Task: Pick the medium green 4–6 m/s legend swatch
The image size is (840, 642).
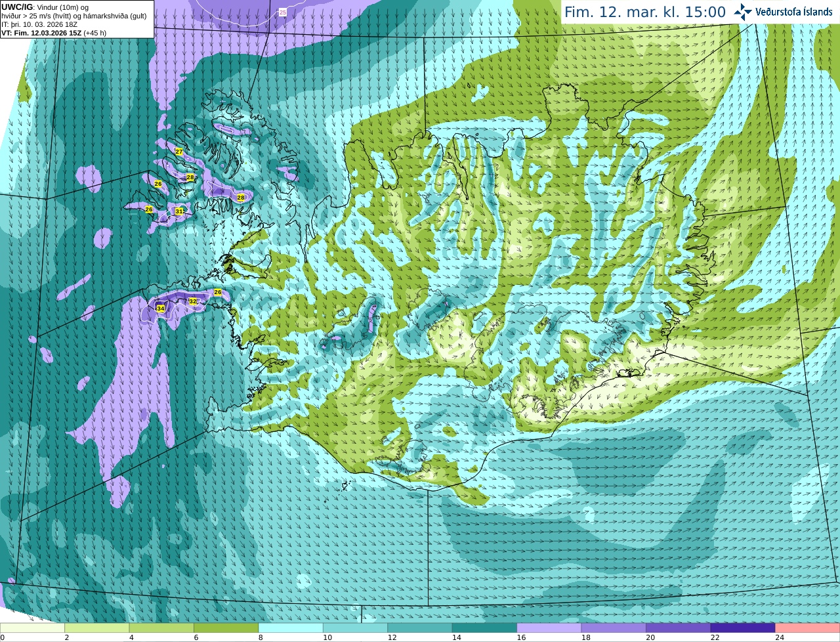Action: tap(161, 628)
